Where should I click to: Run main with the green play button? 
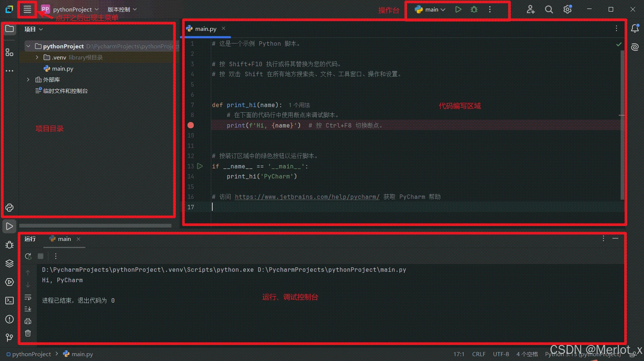458,10
